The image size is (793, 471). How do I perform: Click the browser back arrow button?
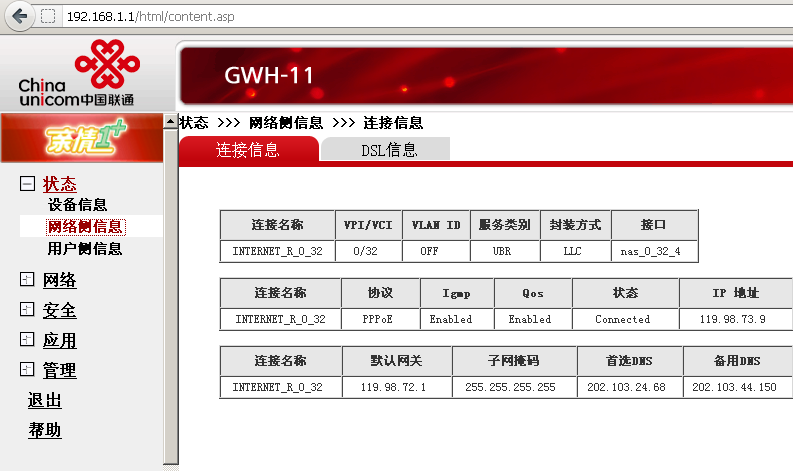(x=19, y=16)
